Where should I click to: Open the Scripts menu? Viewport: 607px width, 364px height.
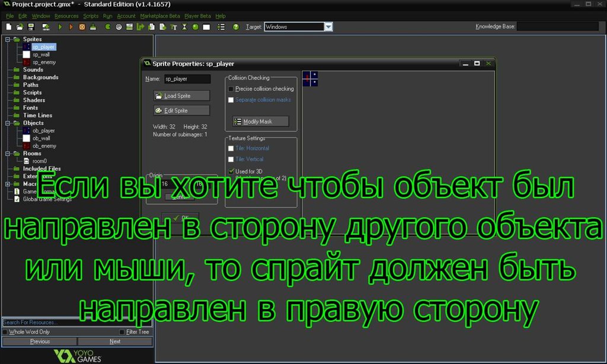91,16
